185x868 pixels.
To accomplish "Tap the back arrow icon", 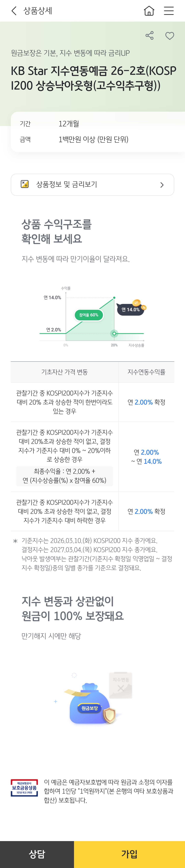I will click(x=14, y=11).
